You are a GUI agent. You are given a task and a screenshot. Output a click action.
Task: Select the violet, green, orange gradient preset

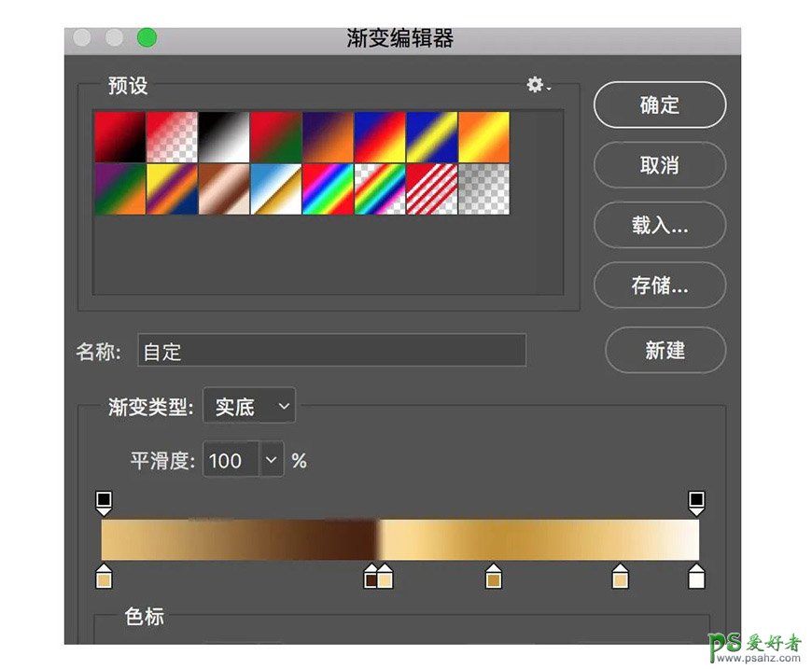coord(119,189)
